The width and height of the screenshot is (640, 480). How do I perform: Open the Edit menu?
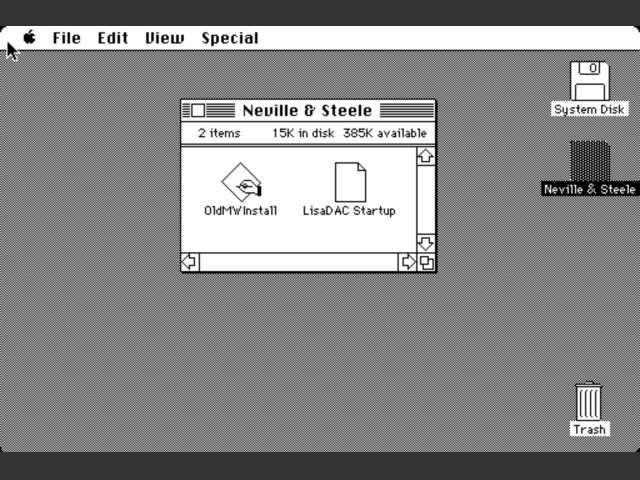tap(113, 38)
